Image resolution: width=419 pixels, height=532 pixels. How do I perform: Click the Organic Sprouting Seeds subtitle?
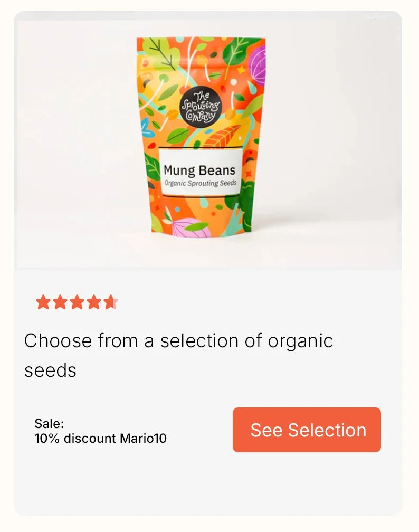tap(200, 183)
